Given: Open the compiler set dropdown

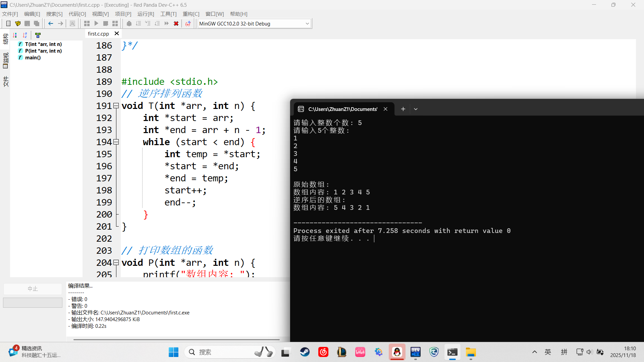Looking at the screenshot, I should click(307, 23).
